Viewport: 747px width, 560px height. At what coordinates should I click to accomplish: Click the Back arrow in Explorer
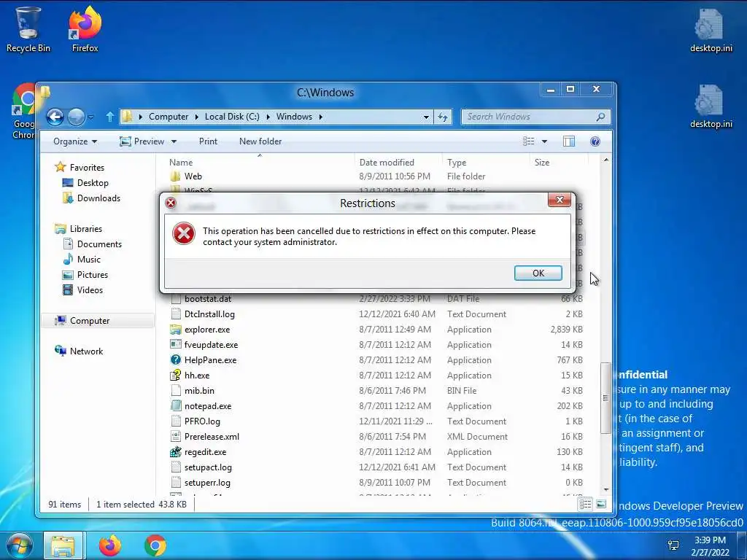tap(55, 117)
